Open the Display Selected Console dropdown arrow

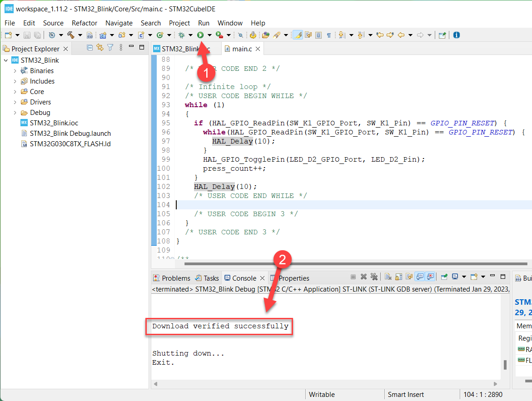coord(464,277)
